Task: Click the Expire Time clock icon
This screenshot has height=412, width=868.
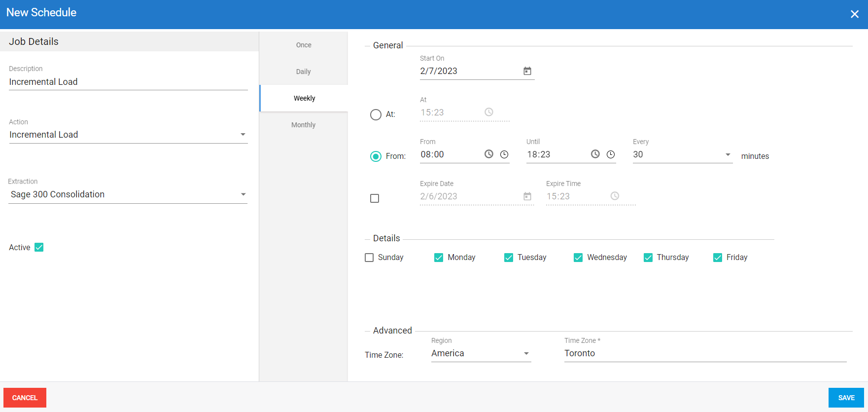Action: (614, 196)
